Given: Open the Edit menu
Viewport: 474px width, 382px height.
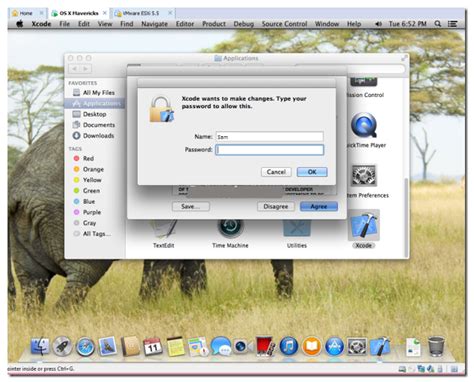Looking at the screenshot, I should click(84, 24).
